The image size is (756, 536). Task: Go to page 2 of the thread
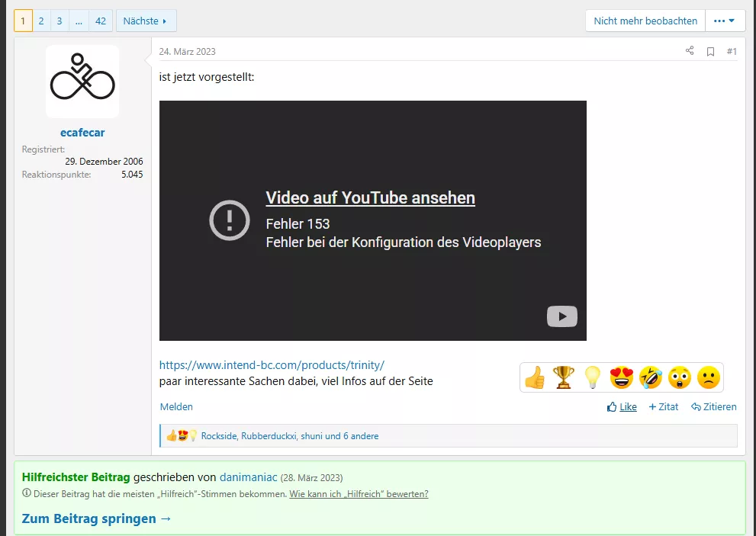(x=41, y=21)
